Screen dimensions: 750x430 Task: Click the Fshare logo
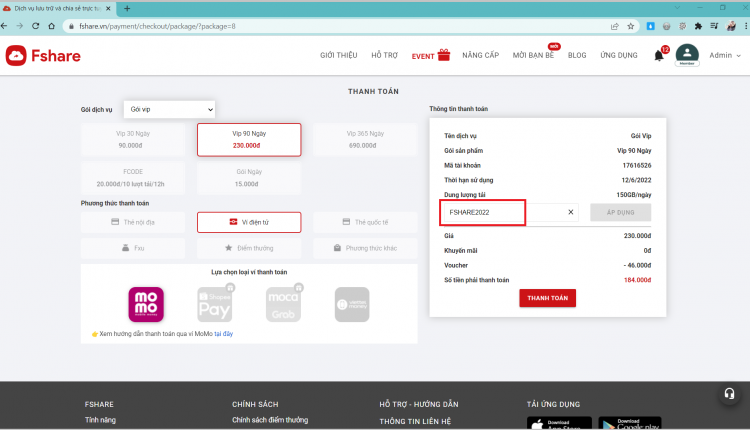click(x=43, y=55)
